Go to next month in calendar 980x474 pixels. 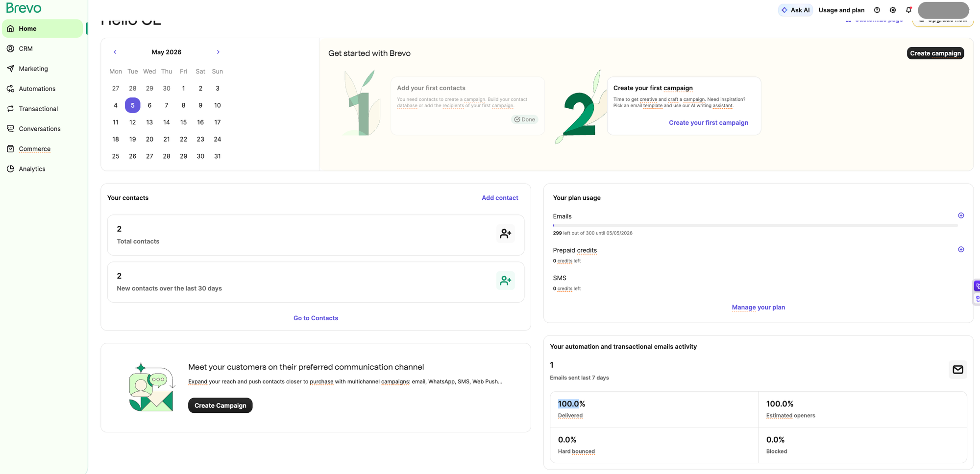click(218, 52)
